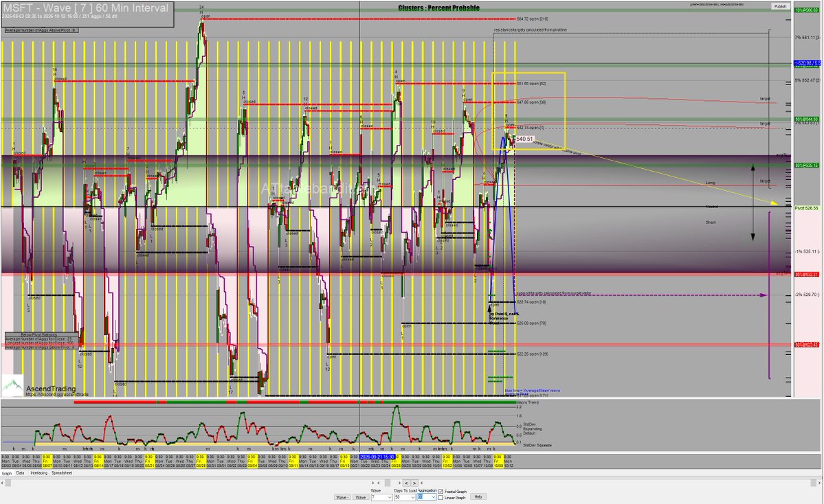Click the Publish button
This screenshot has width=824, height=504.
(780, 6)
